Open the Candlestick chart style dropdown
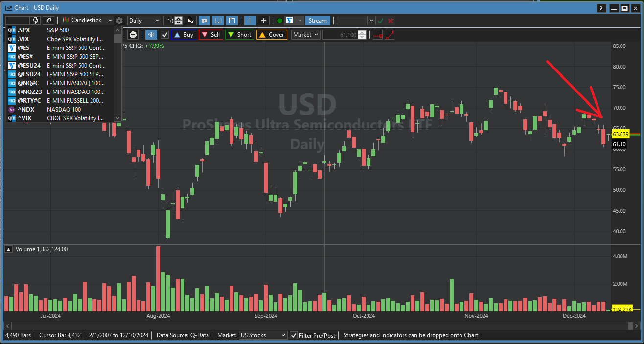644x344 pixels. 87,20
